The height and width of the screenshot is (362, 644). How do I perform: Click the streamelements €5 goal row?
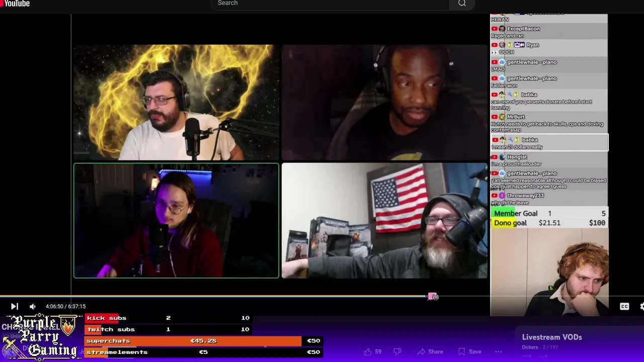pyautogui.click(x=204, y=352)
